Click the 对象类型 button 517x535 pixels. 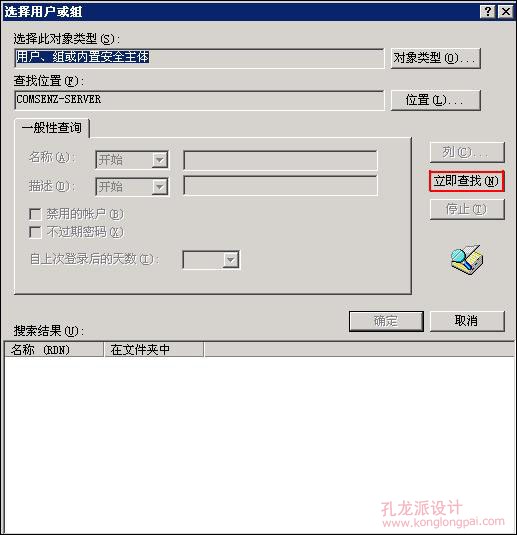[x=435, y=58]
